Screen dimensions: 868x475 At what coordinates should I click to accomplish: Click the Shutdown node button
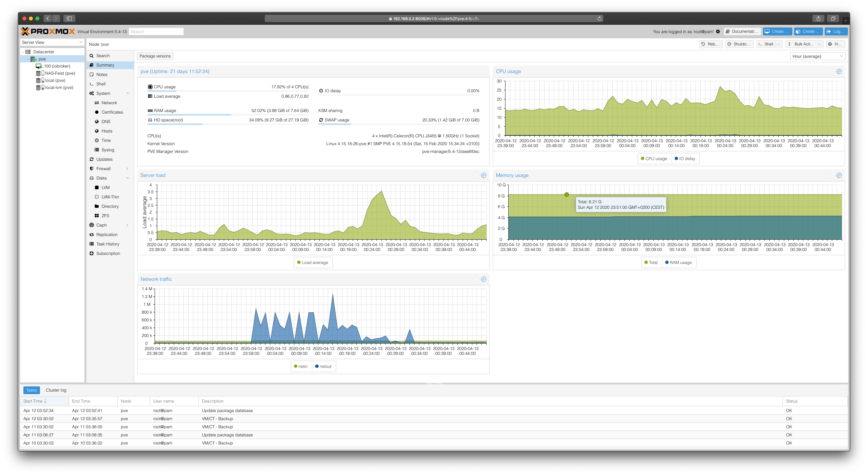[739, 44]
